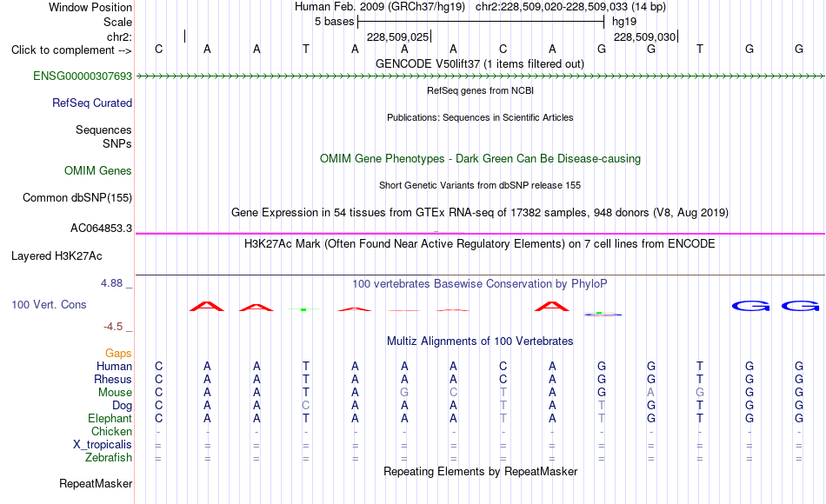This screenshot has width=826, height=504.
Task: Click the SNPs track label
Action: click(x=117, y=143)
